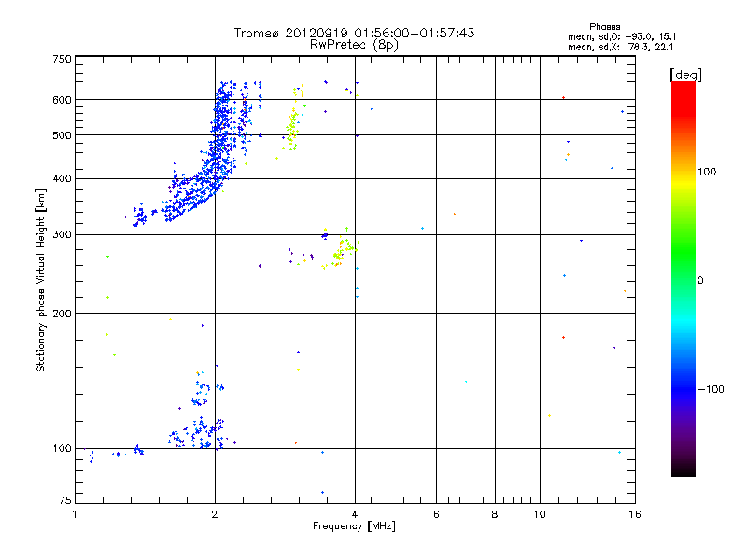
Task: Click x-axis tick label '1'
Action: click(x=75, y=514)
